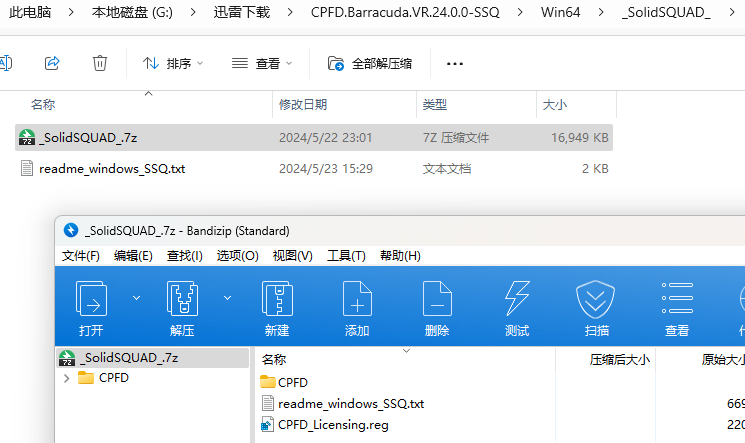Viewport: 745px width, 443px height.
Task: Open the Sort (排序) dropdown
Action: coord(173,63)
